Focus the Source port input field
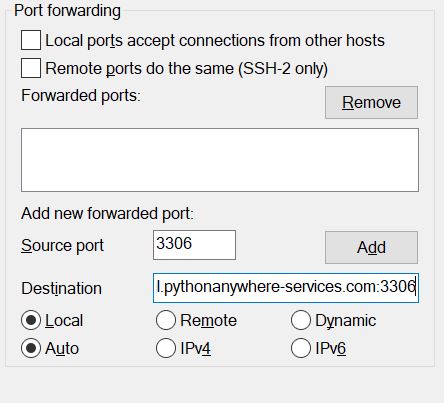This screenshot has width=444, height=403. pos(194,245)
